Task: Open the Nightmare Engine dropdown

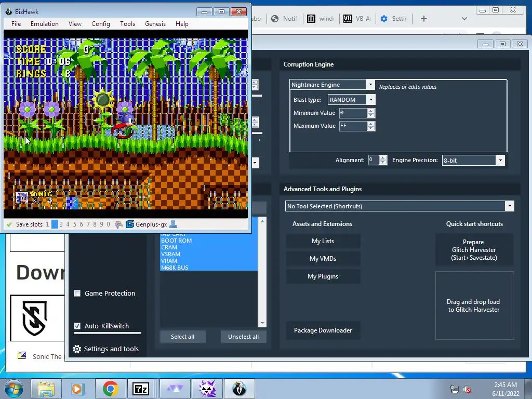Action: 370,85
